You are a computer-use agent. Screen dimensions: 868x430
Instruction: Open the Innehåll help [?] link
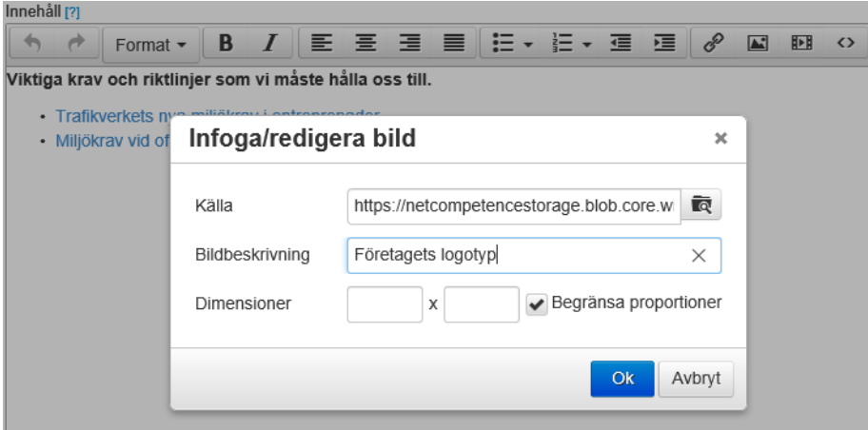[72, 10]
